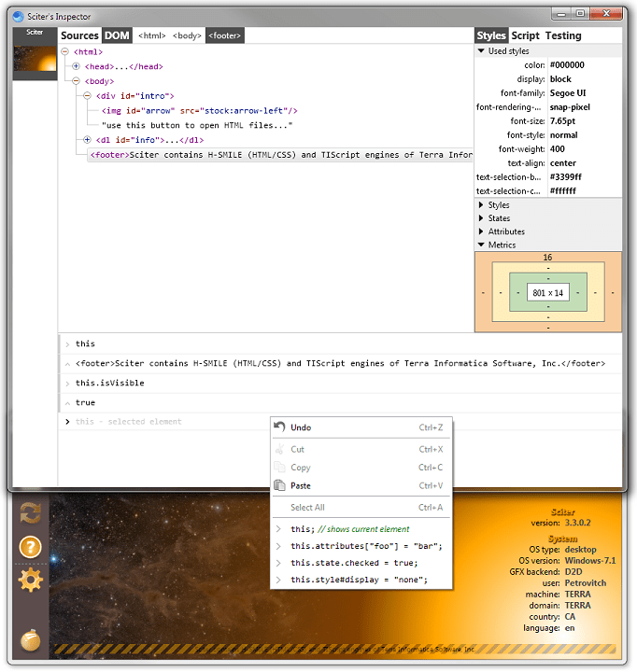Insert this.state.checked = true snippet
637x672 pixels.
pyautogui.click(x=361, y=563)
